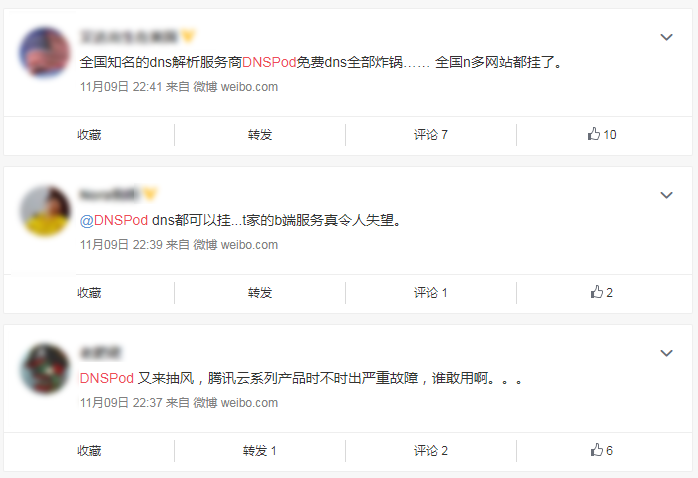The height and width of the screenshot is (478, 698).
Task: Like the post mentioning t家的b端服务
Action: [602, 292]
